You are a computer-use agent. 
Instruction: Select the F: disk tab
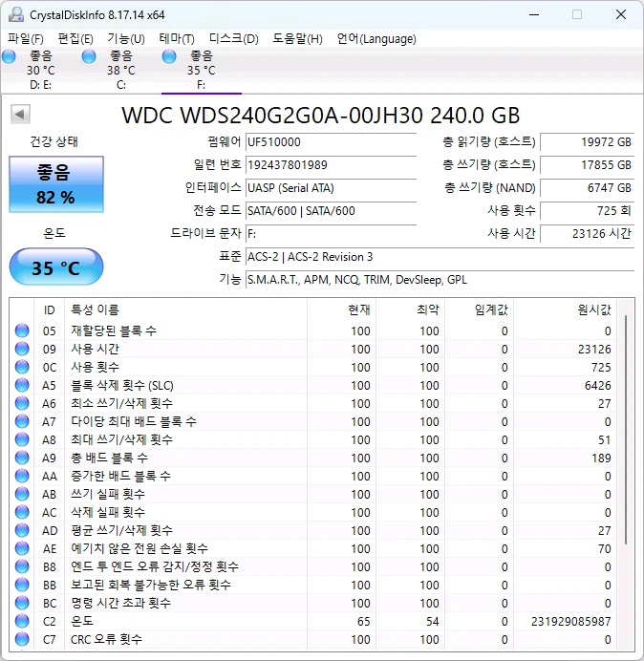[x=202, y=71]
